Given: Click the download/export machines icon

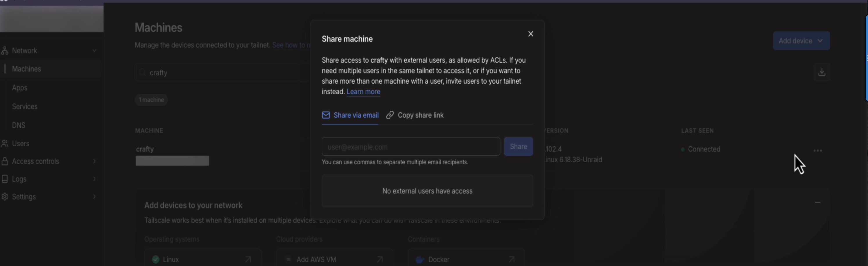Looking at the screenshot, I should point(822,72).
